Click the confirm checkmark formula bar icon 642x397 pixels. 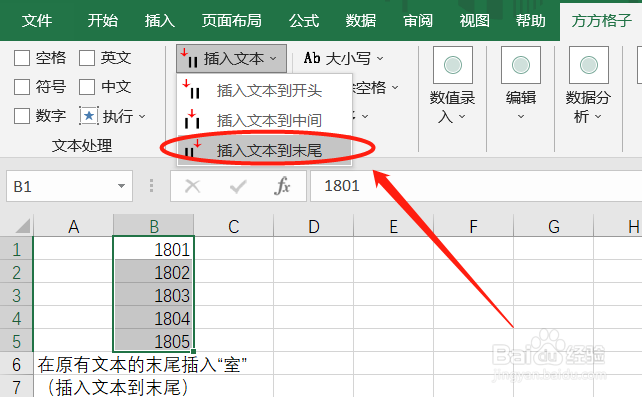[x=237, y=187]
